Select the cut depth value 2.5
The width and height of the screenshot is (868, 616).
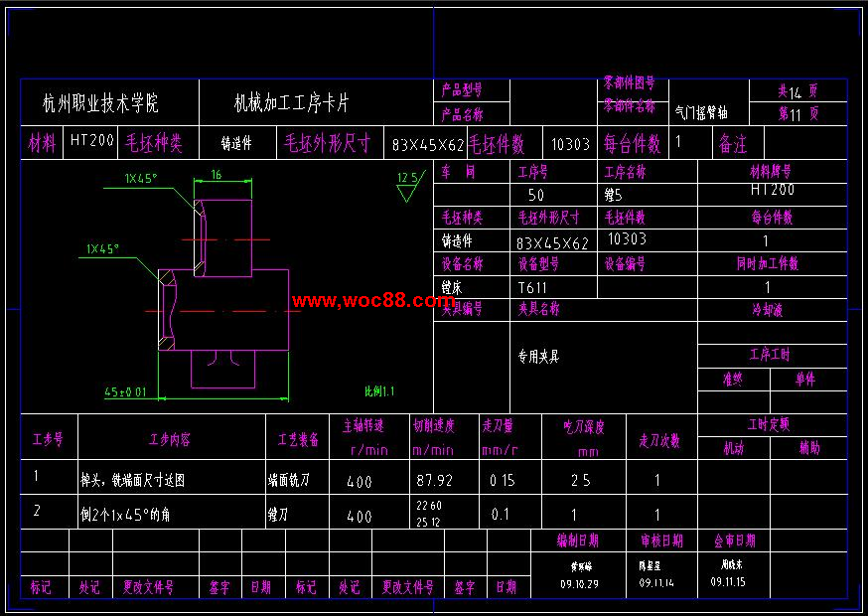581,480
